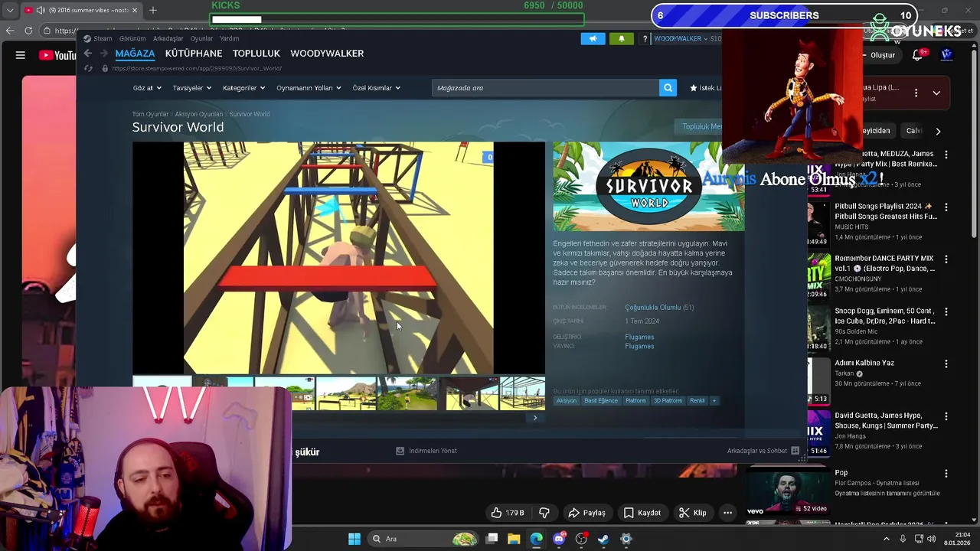Open more actions ellipsis under video
Screen dimensions: 980x551
[x=727, y=513]
